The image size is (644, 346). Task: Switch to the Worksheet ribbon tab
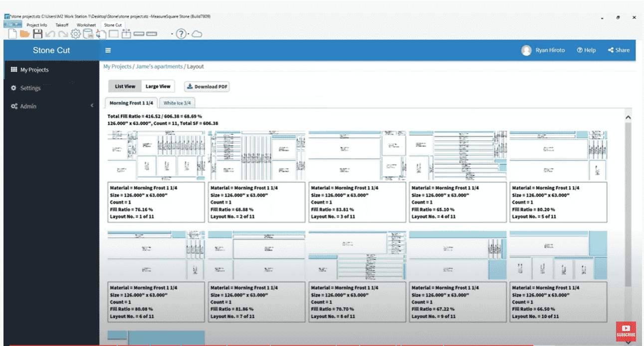coord(86,24)
